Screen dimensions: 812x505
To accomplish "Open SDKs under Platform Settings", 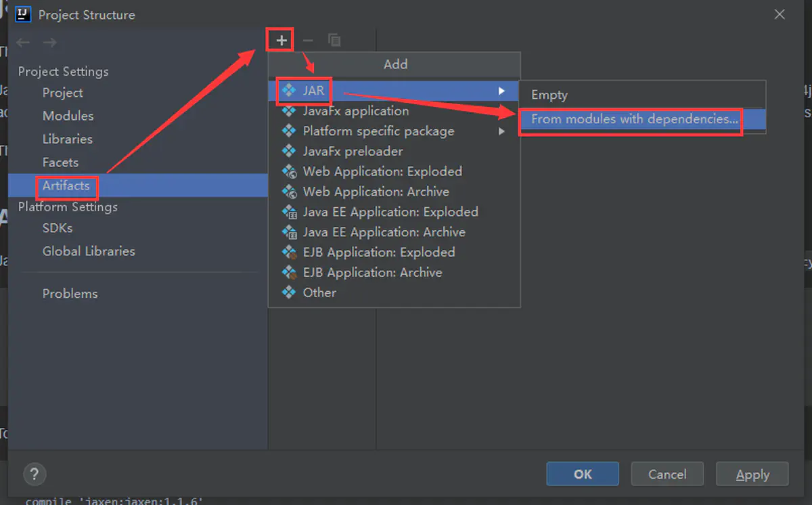I will tap(57, 228).
